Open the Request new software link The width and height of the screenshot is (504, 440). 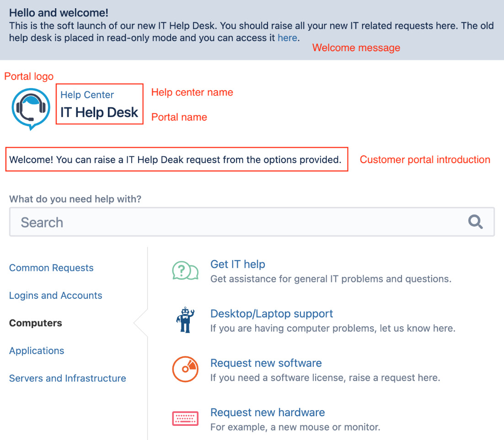[x=266, y=363]
